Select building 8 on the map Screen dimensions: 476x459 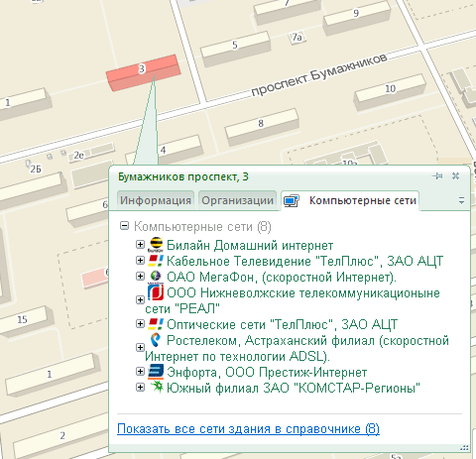[262, 127]
